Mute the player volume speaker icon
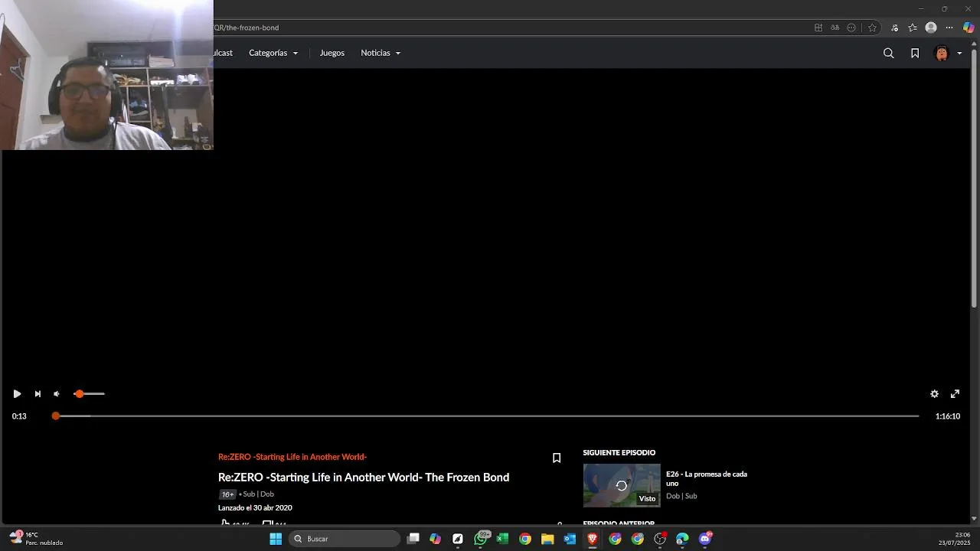Screen dimensions: 980x551 (x=57, y=394)
